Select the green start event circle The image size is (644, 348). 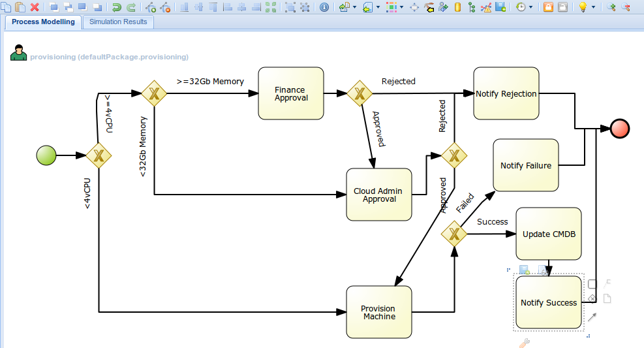46,155
